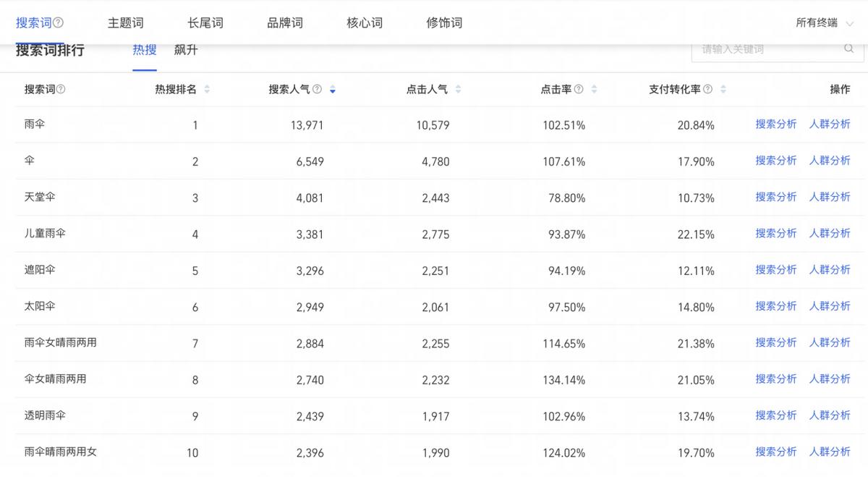This screenshot has width=868, height=477.
Task: Open 人群分析 for 透明雨伞
Action: click(830, 415)
